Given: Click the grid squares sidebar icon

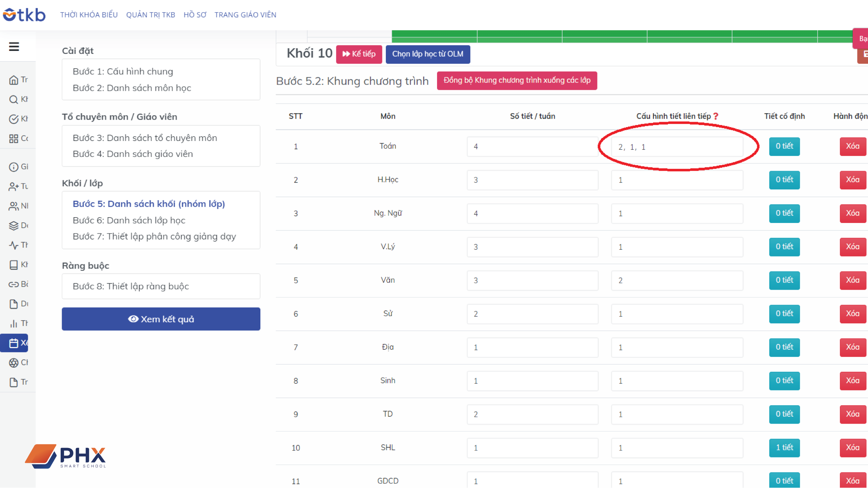Looking at the screenshot, I should (14, 139).
